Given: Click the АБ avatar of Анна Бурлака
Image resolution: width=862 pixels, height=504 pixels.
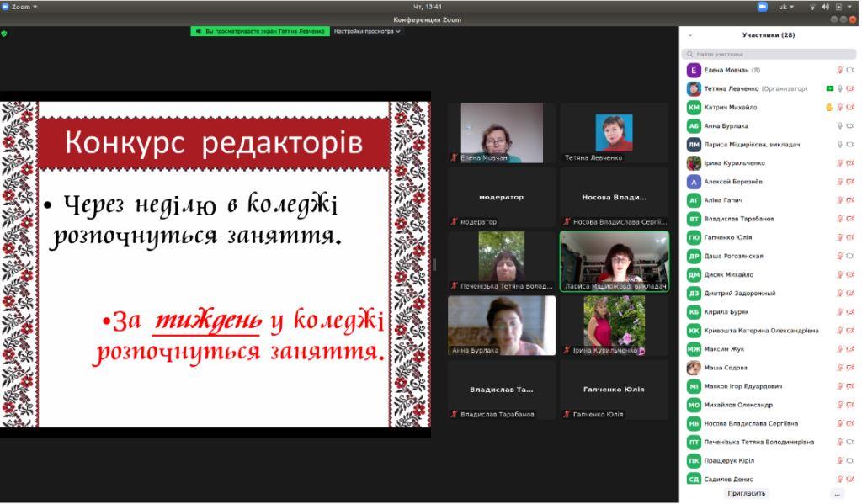Looking at the screenshot, I should tap(694, 126).
